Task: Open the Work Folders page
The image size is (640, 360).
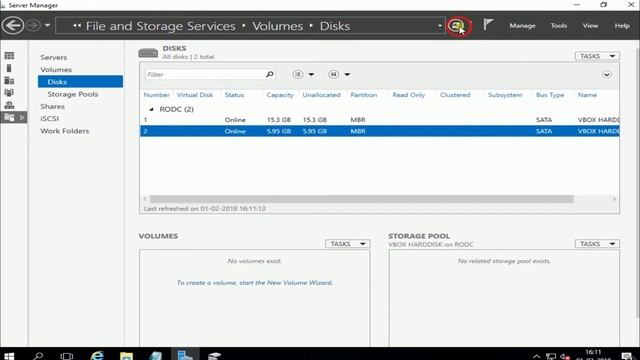Action: pos(64,131)
